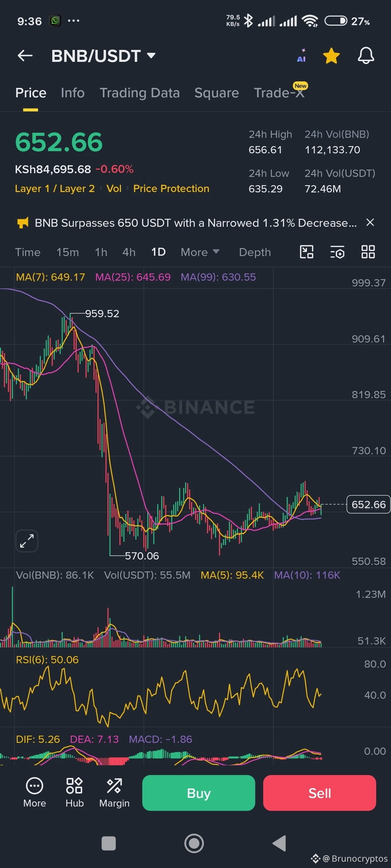Open the Hub shortcut

pyautogui.click(x=75, y=792)
